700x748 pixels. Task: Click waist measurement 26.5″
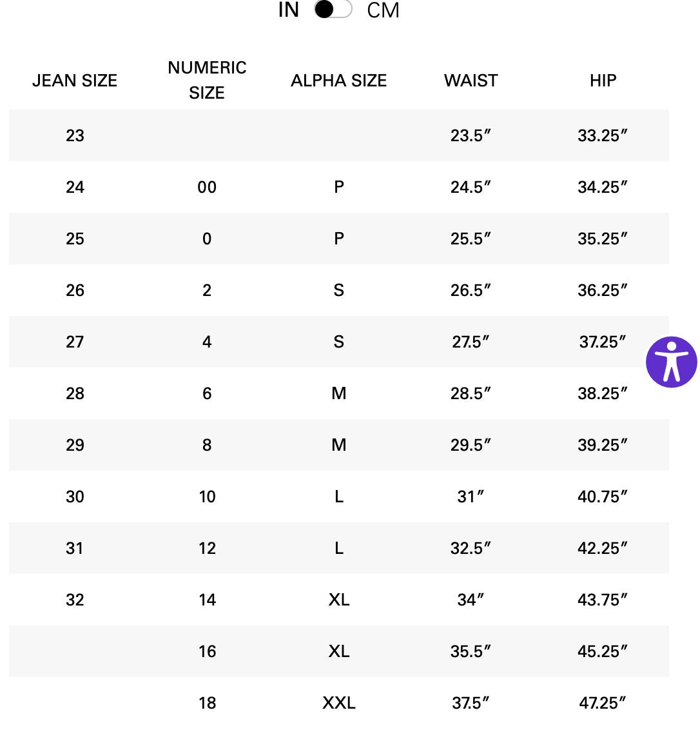[471, 290]
